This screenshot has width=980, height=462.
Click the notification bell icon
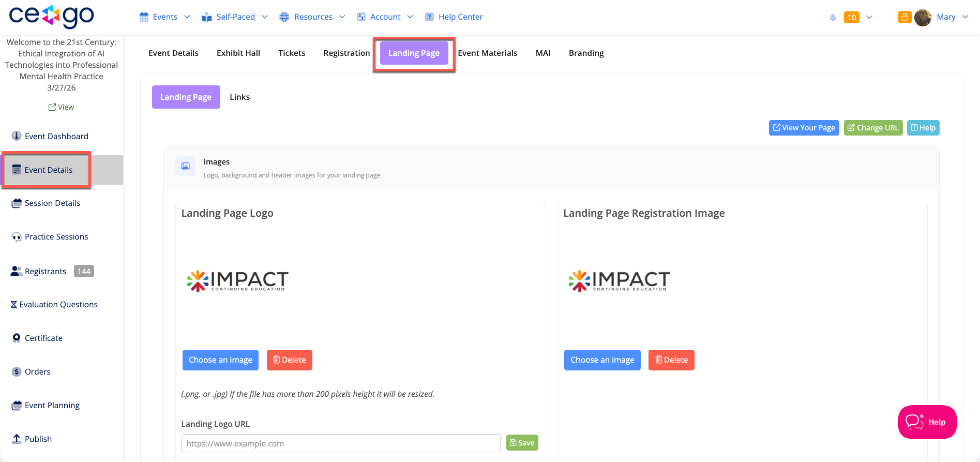point(833,18)
